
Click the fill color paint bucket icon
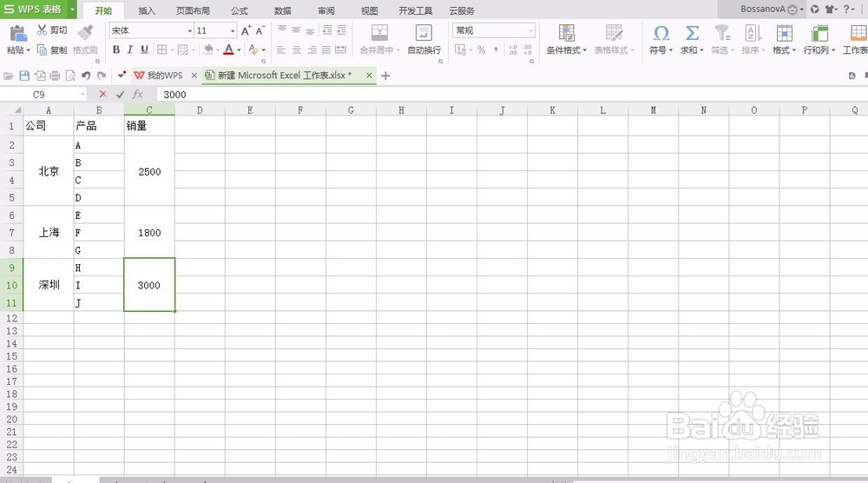(x=207, y=50)
